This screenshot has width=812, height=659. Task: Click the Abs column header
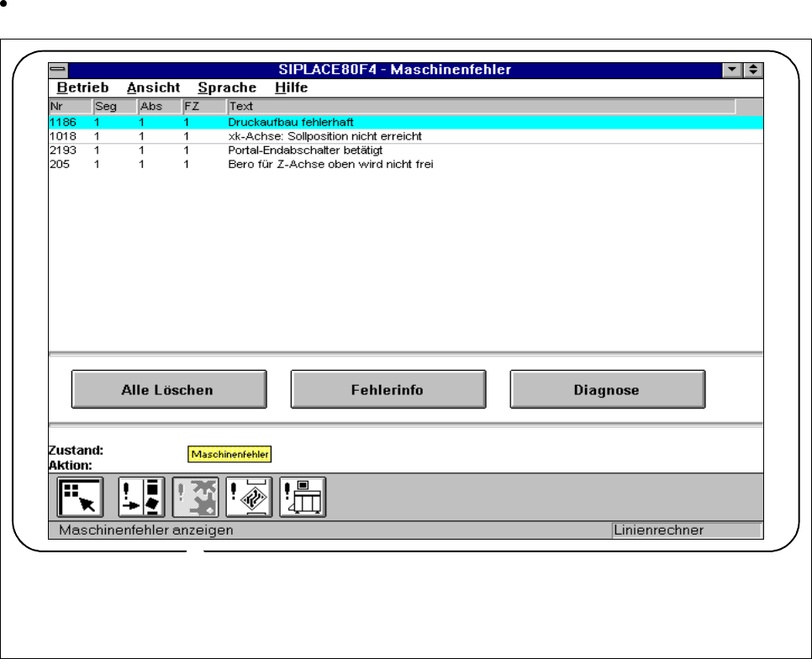(160, 107)
